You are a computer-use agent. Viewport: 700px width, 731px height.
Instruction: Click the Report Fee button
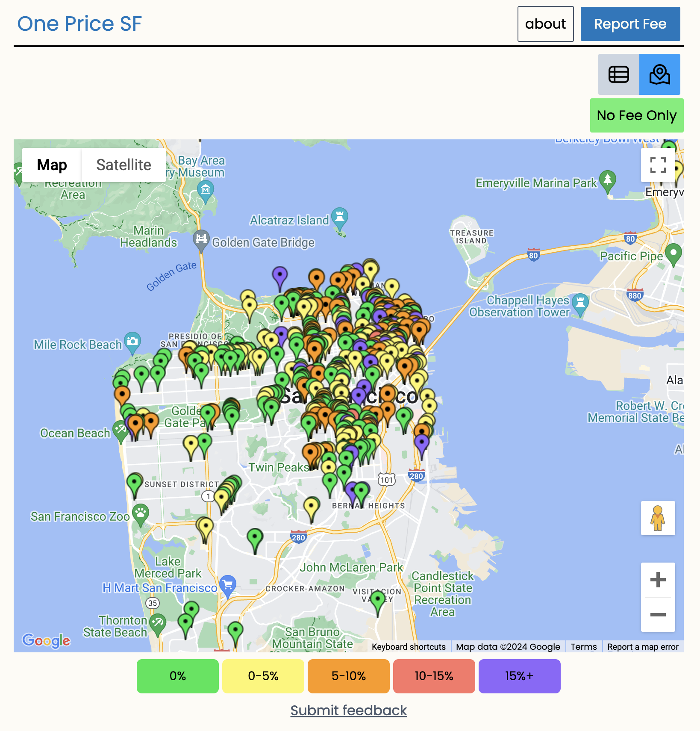(630, 24)
